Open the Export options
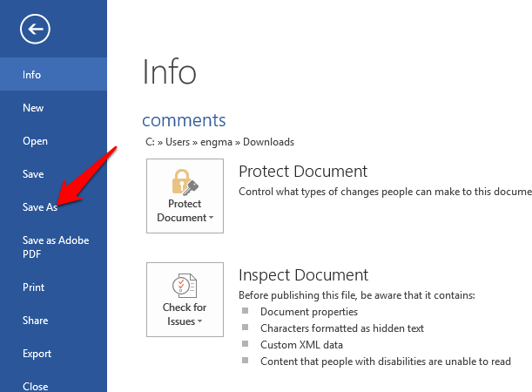 coord(53,354)
